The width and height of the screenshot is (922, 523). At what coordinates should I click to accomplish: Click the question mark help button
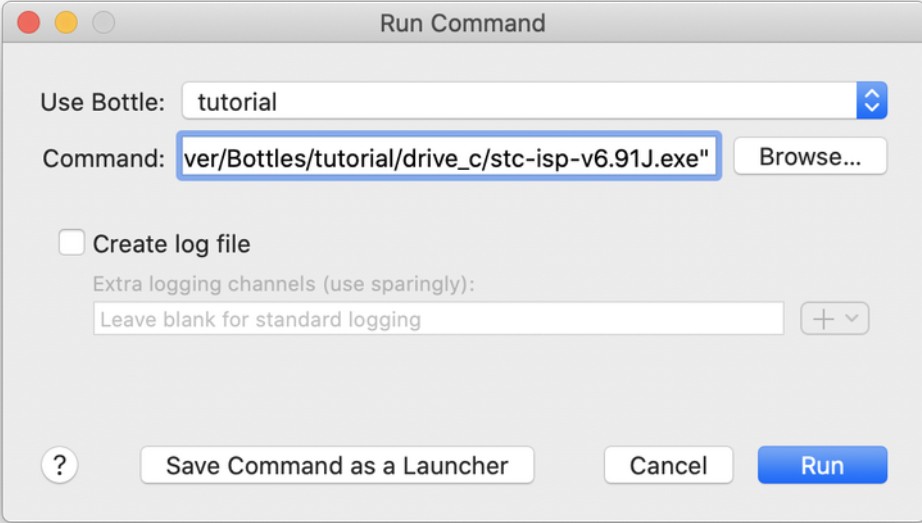tap(60, 465)
